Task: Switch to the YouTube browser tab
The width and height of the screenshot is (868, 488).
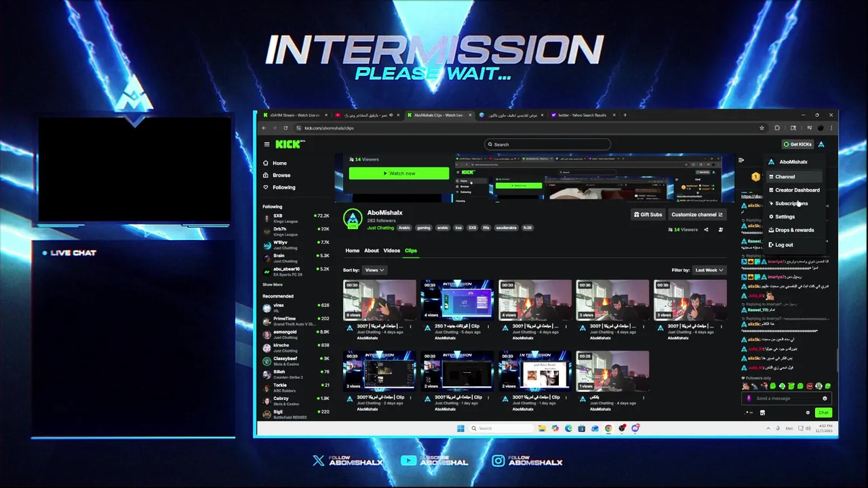Action: pyautogui.click(x=366, y=115)
